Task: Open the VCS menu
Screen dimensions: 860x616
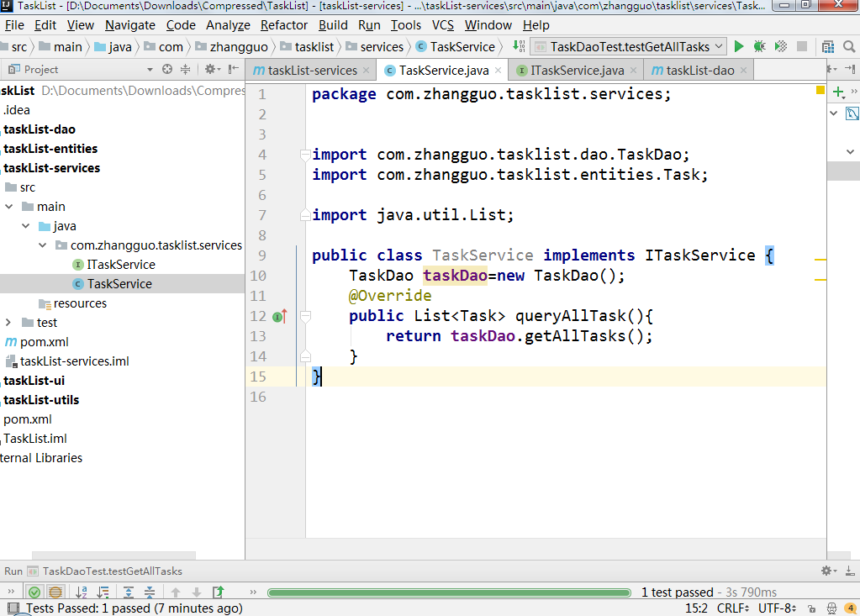Action: point(443,25)
